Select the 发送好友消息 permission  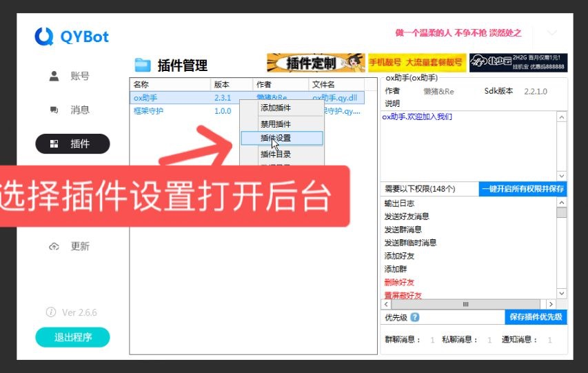coord(407,216)
